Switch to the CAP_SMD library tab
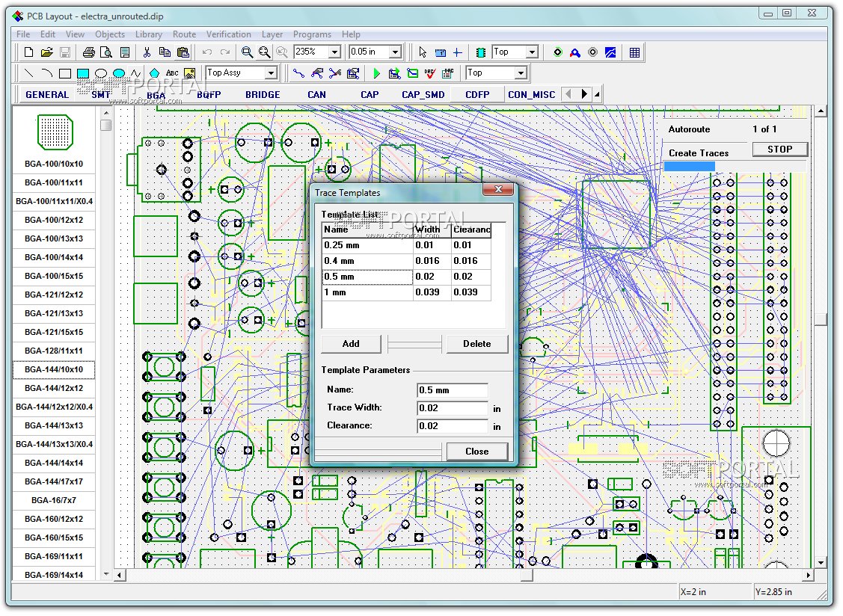The image size is (843, 616). click(x=423, y=95)
